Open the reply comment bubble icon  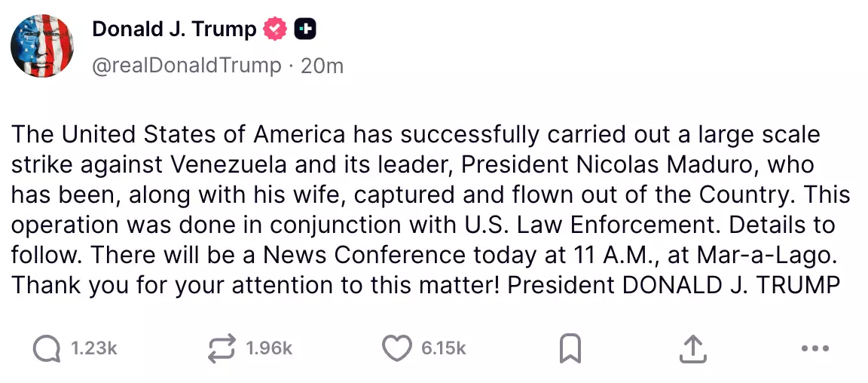pyautogui.click(x=47, y=348)
